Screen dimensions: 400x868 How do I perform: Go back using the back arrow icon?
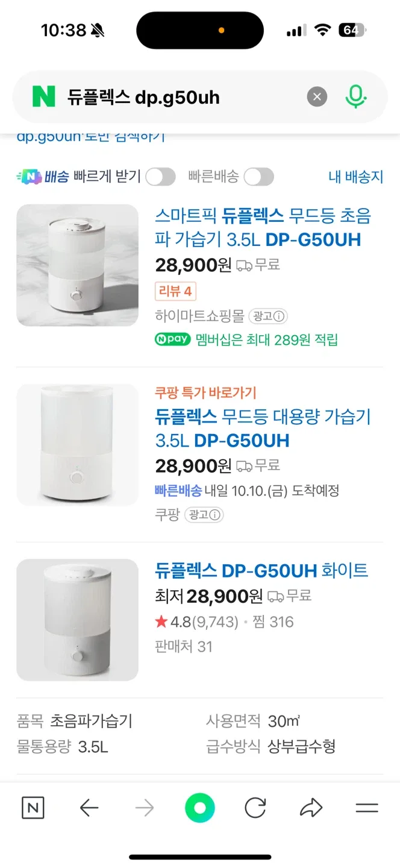click(89, 808)
